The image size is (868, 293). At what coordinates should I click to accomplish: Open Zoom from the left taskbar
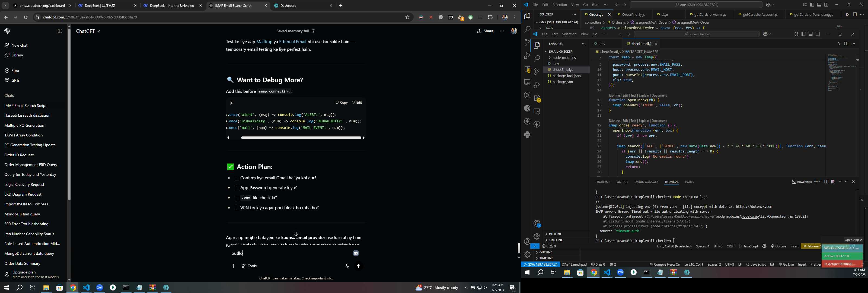(99, 288)
